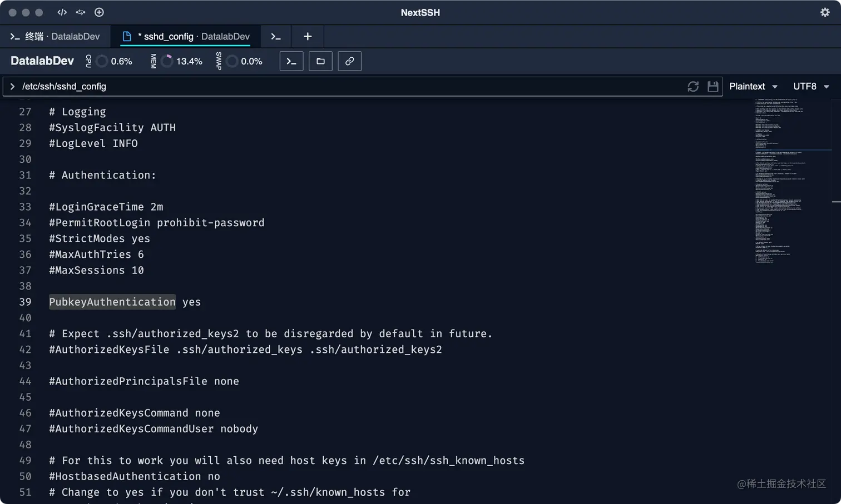Click line number 51 in the gutter

tap(25, 492)
